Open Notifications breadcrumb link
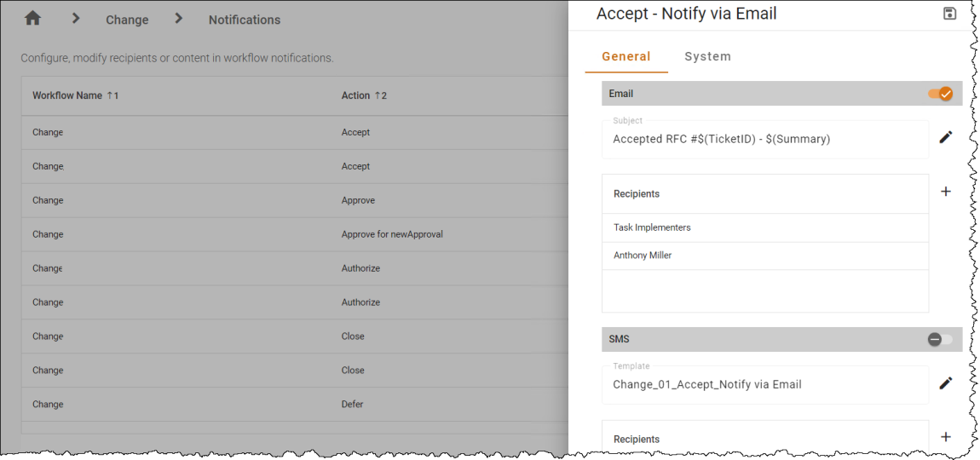The image size is (980, 460). [x=245, y=20]
